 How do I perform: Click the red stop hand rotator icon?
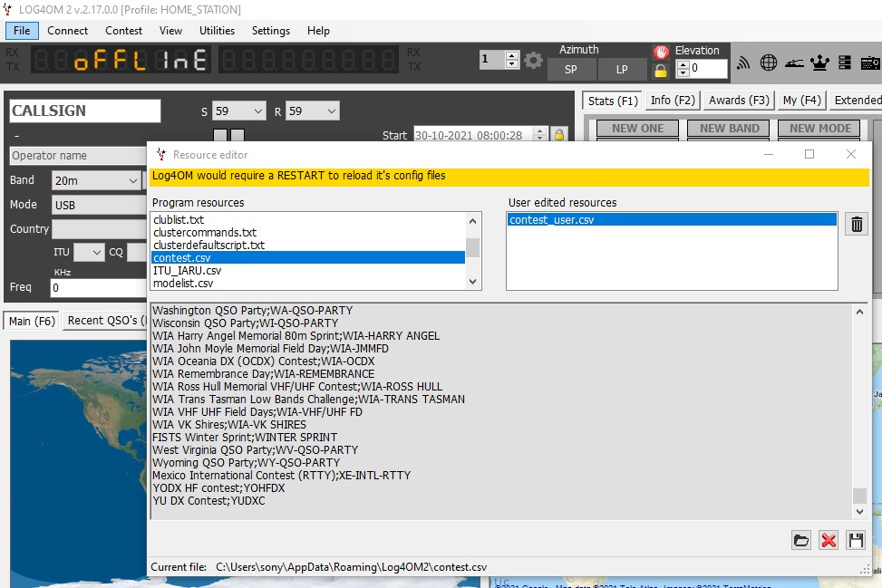tap(661, 53)
